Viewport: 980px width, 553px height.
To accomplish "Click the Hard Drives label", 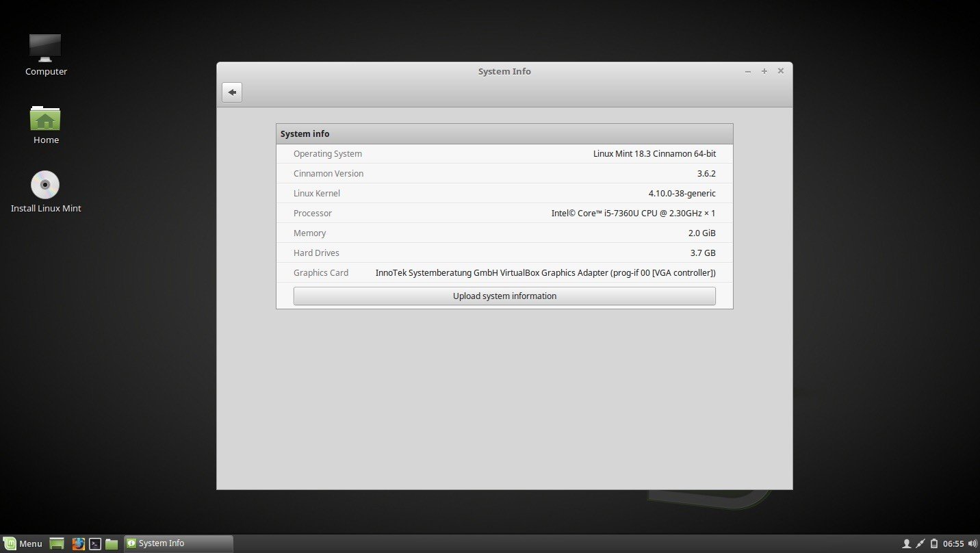I will 316,253.
